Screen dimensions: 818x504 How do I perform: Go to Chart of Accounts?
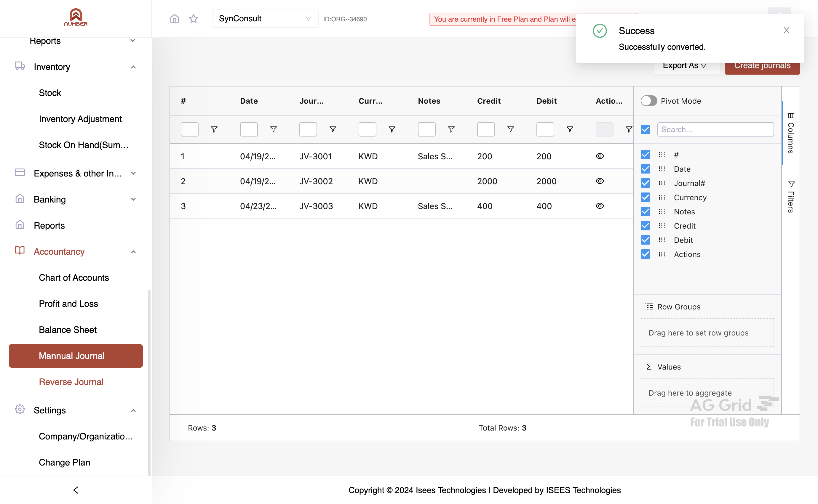(74, 278)
